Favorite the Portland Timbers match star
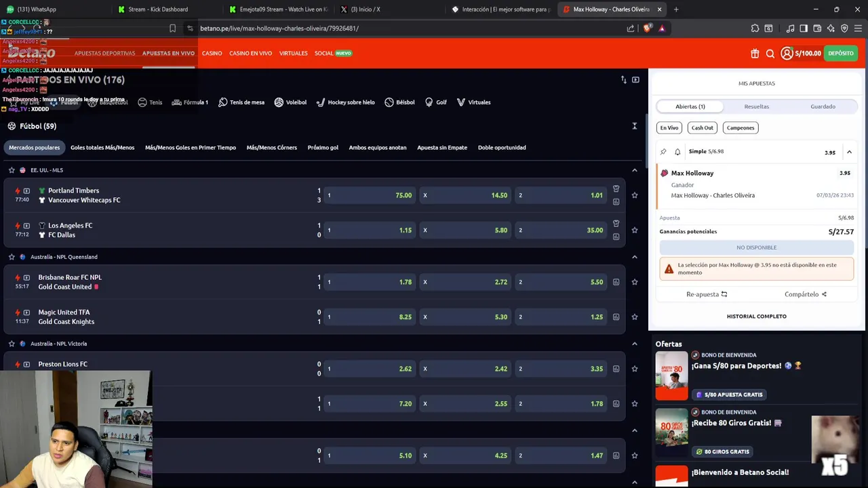 click(635, 195)
